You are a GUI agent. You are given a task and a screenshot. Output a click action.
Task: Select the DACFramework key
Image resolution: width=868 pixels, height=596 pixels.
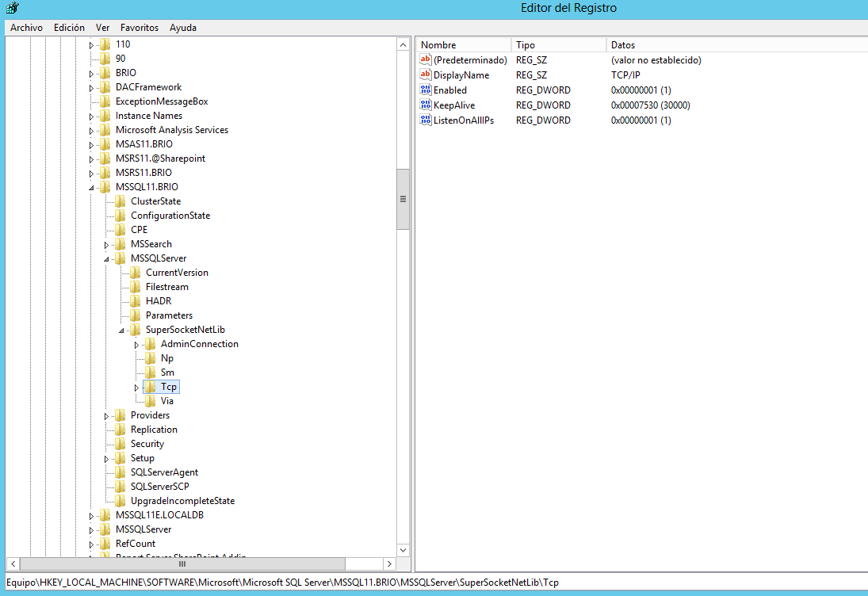[x=148, y=87]
